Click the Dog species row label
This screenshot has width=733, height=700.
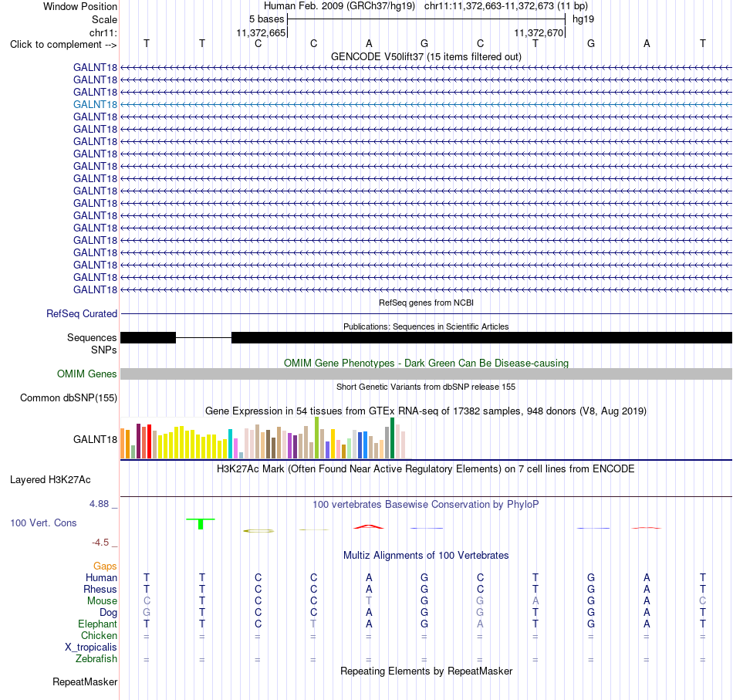point(108,613)
